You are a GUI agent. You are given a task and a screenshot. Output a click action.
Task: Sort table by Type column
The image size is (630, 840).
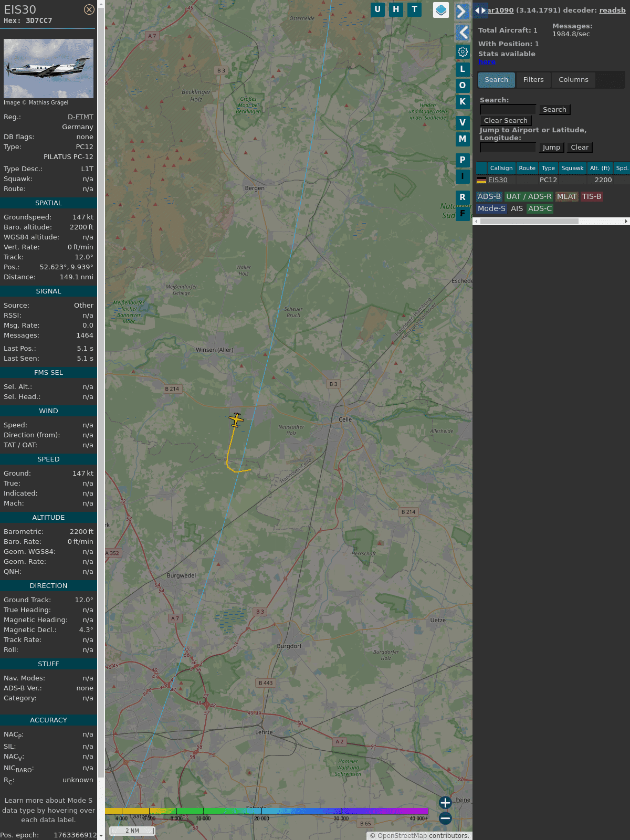point(548,168)
